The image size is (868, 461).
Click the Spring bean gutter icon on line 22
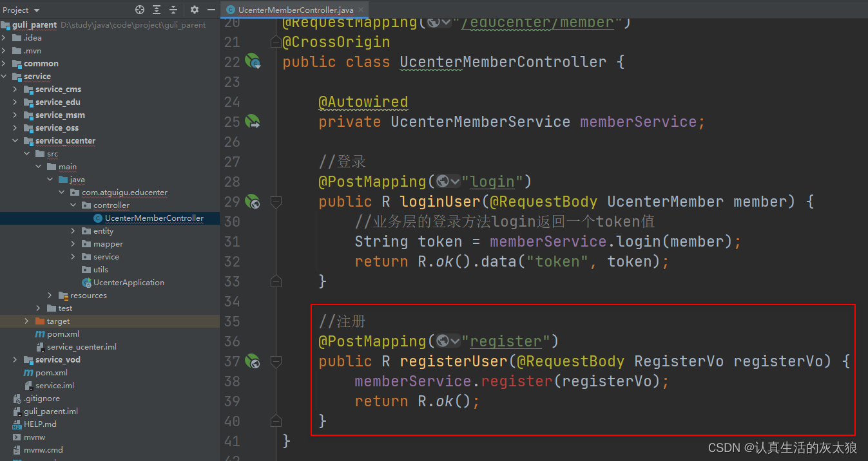click(x=253, y=62)
